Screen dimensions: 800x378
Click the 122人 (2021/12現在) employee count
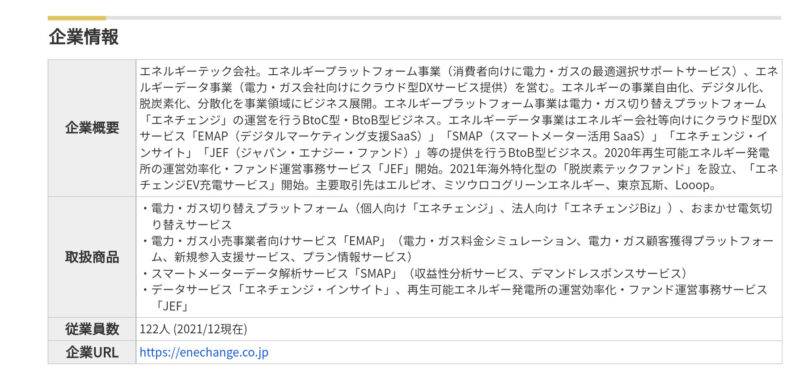coord(193,330)
